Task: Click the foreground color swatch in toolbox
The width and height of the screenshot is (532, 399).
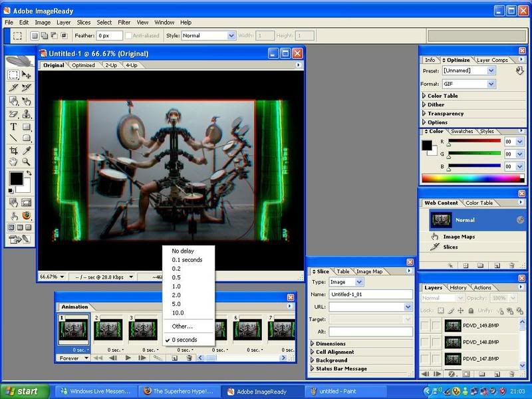Action: tap(16, 178)
